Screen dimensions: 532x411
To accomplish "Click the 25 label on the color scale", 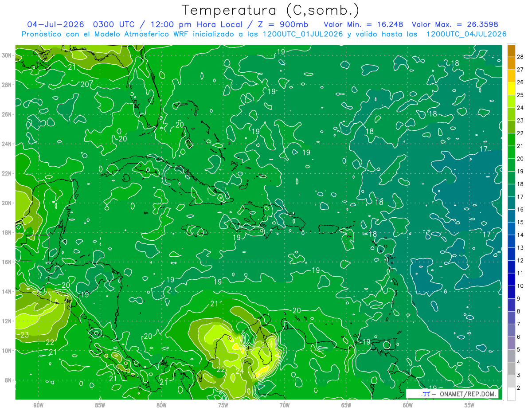I will (x=520, y=95).
